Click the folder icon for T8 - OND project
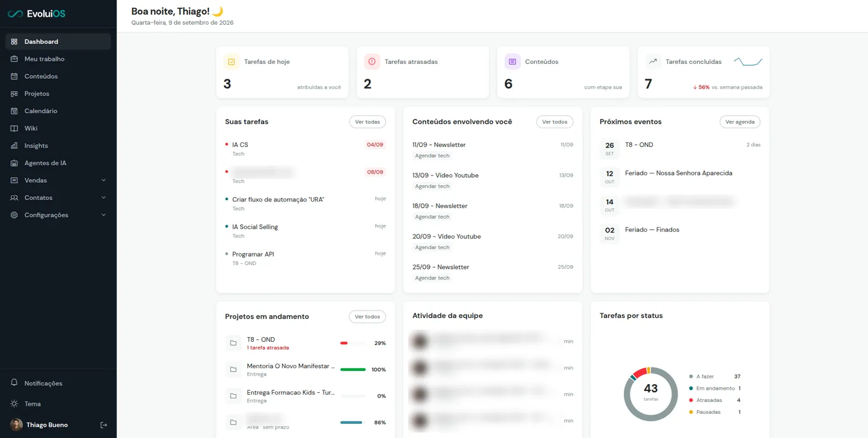This screenshot has width=868, height=438. [234, 343]
